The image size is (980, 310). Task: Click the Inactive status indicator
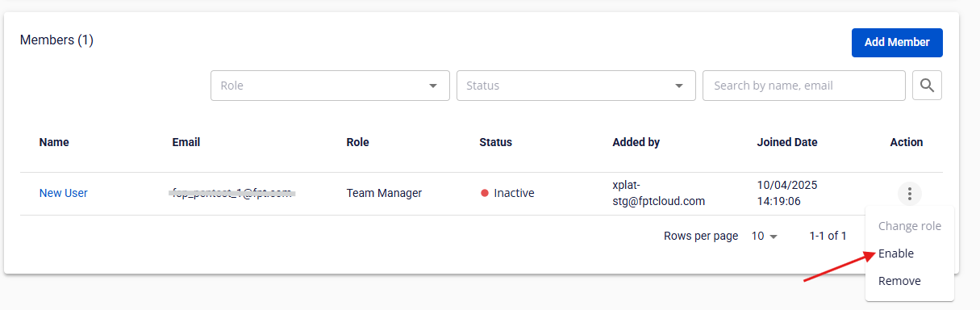tap(507, 193)
